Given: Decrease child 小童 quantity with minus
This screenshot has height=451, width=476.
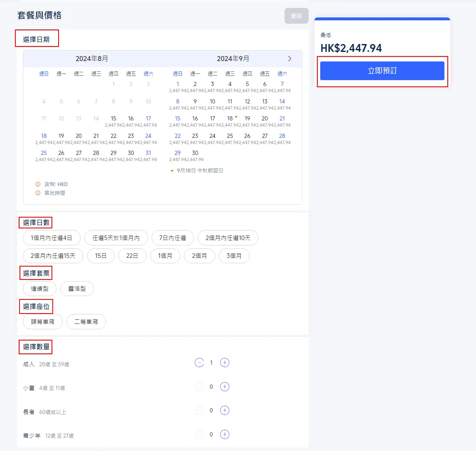Looking at the screenshot, I should [199, 387].
